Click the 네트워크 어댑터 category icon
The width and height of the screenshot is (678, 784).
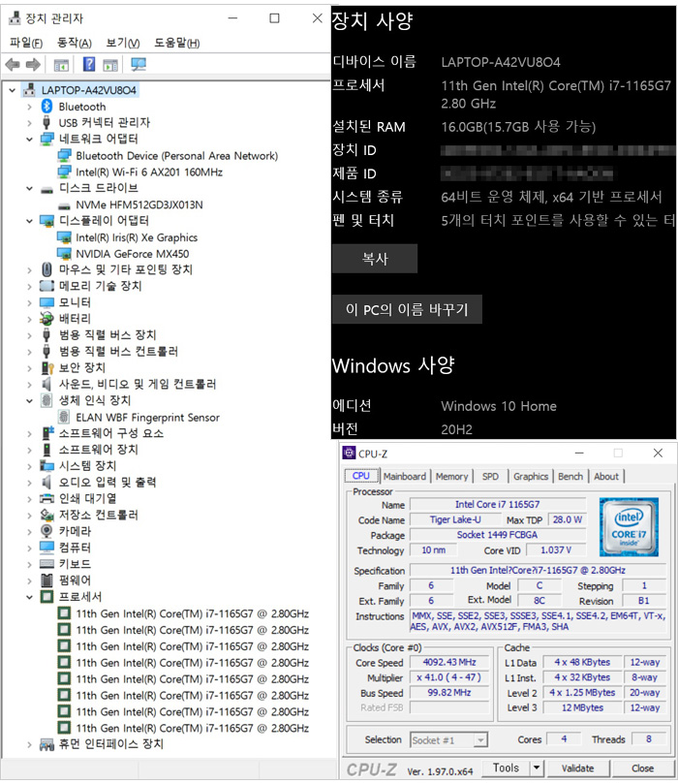tap(46, 139)
